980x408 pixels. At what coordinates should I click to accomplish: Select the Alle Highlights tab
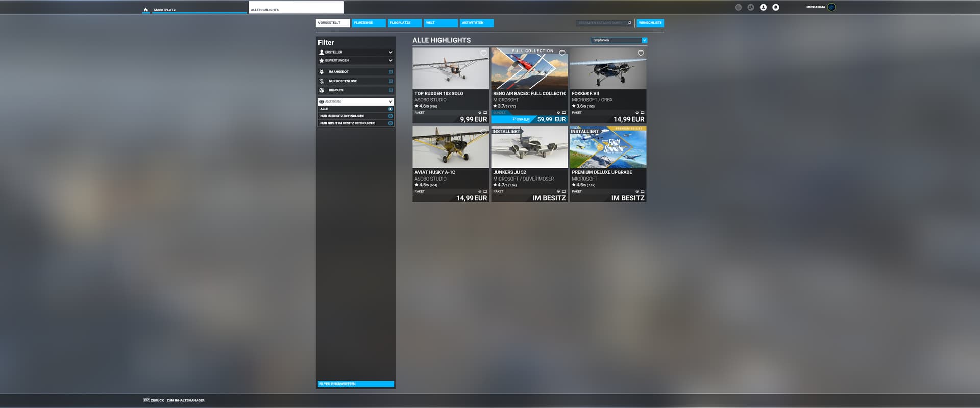(296, 8)
